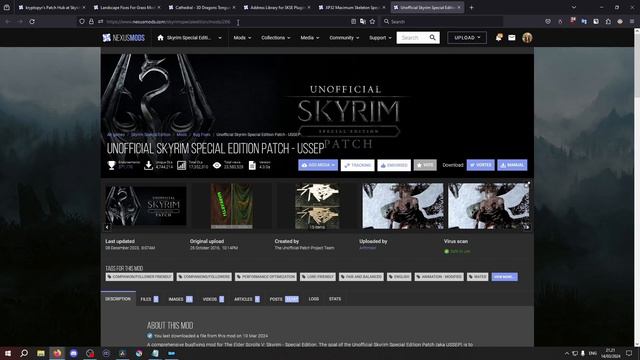Go to next gallery images arrow
This screenshot has width=640, height=360.
pyautogui.click(x=527, y=227)
